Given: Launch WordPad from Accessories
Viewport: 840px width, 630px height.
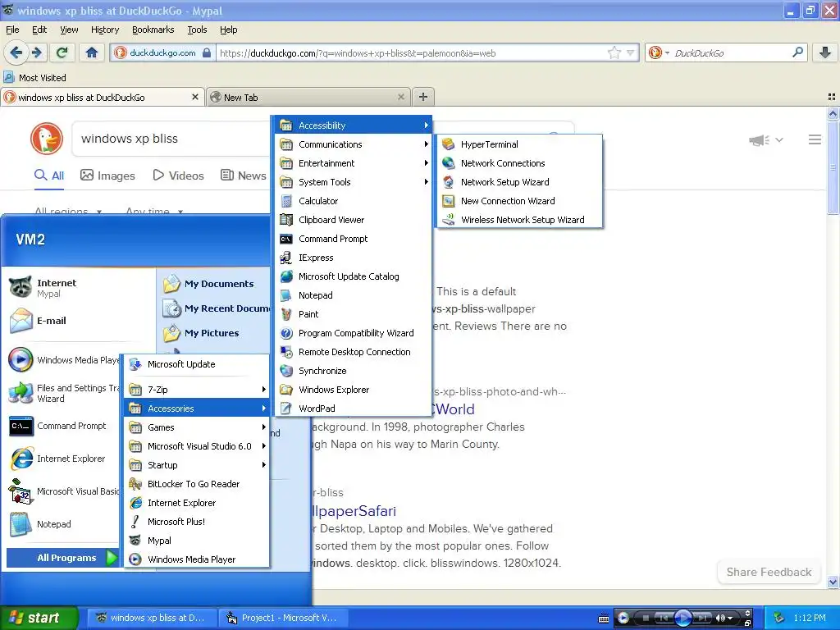Looking at the screenshot, I should coord(354,409).
